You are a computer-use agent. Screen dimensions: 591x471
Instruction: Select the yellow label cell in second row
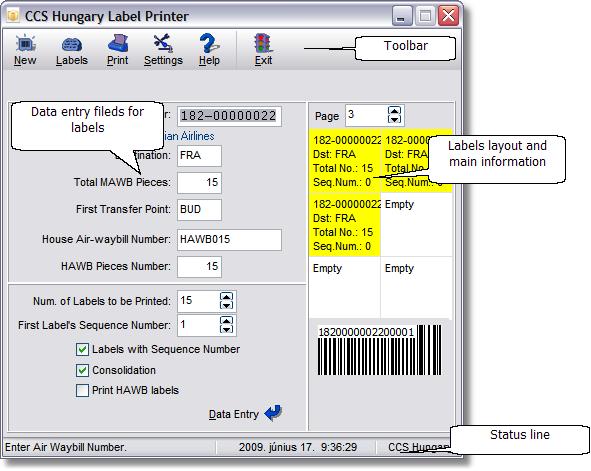click(345, 225)
